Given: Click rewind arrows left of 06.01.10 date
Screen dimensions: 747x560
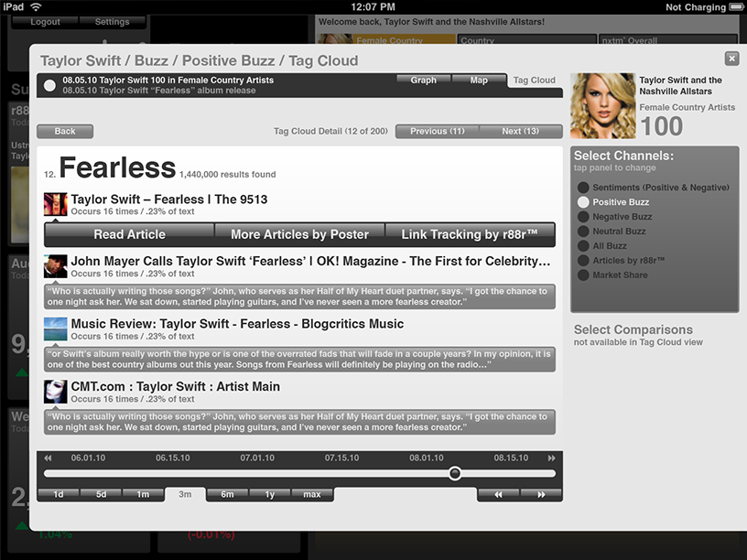Looking at the screenshot, I should [48, 458].
